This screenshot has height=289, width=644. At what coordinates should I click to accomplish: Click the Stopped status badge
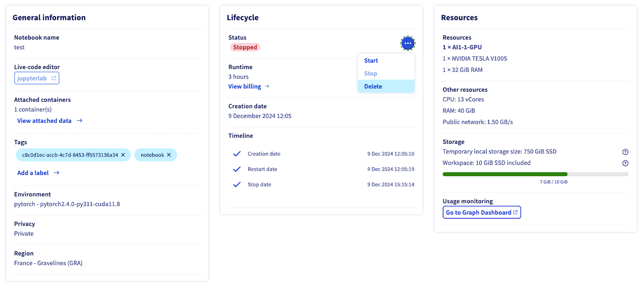(x=245, y=47)
